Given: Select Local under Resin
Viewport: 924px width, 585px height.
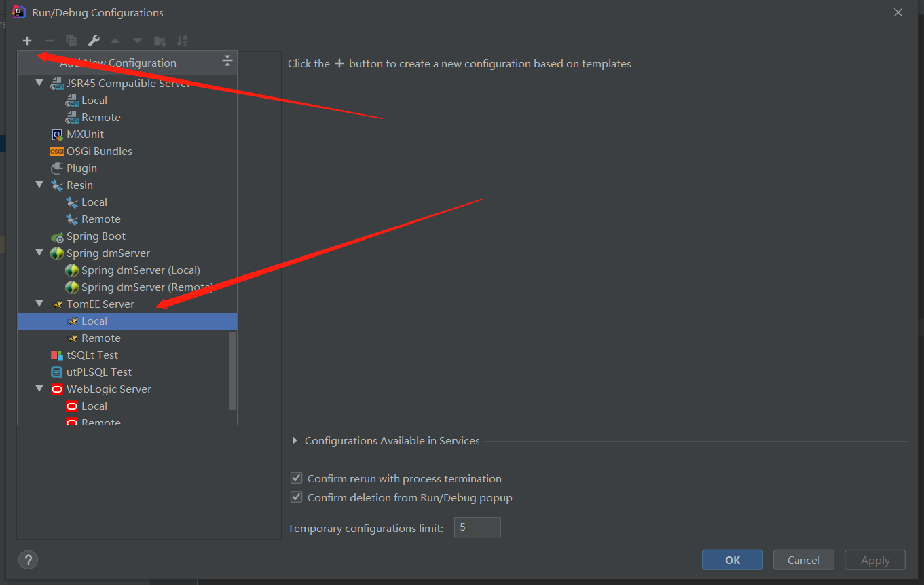Looking at the screenshot, I should (x=128, y=202).
